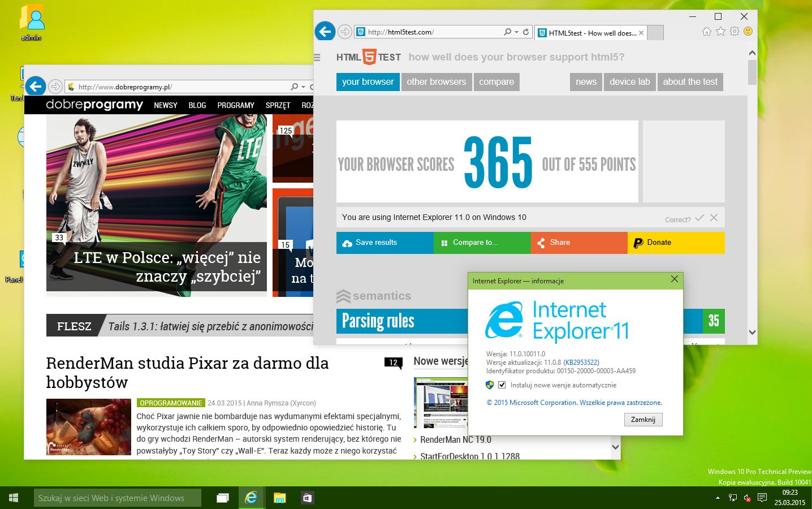Open Tools gear menu in Internet Explorer
The width and height of the screenshot is (812, 509).
[734, 32]
